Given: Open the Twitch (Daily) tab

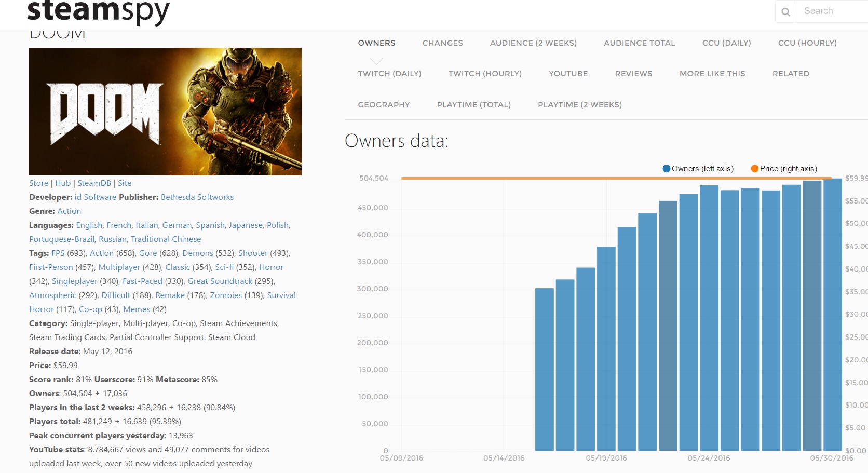Looking at the screenshot, I should point(389,74).
